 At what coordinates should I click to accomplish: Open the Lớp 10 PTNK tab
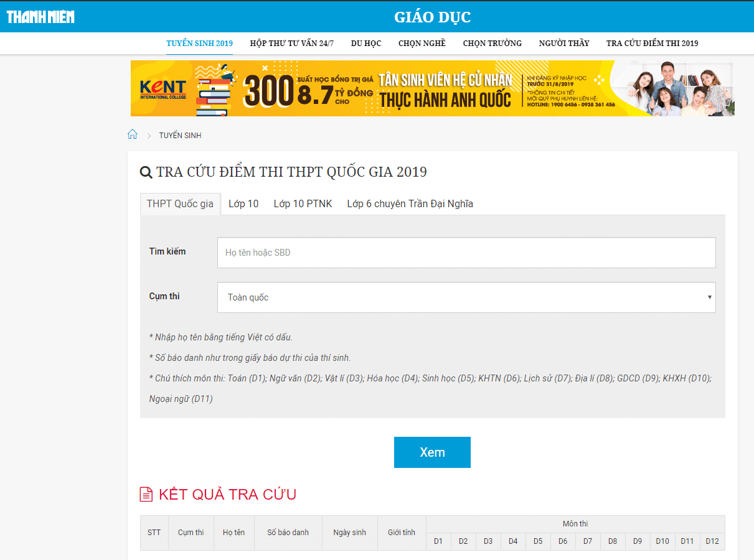(303, 203)
